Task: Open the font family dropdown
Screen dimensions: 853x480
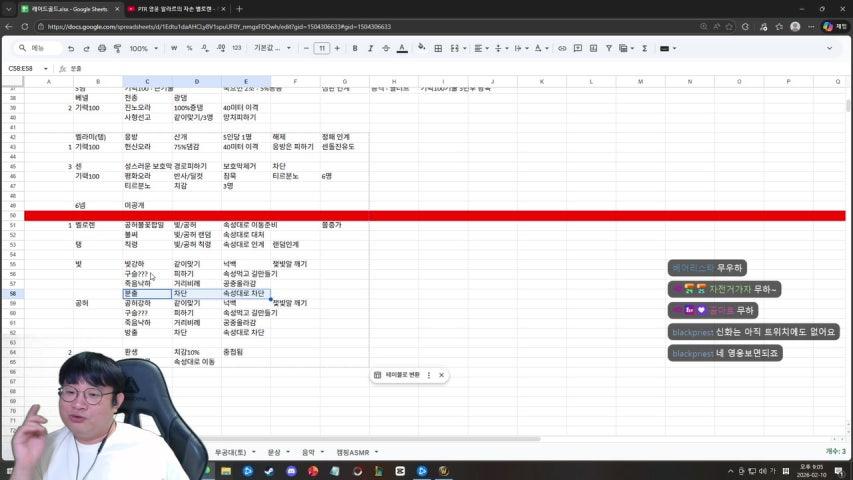Action: [x=268, y=48]
